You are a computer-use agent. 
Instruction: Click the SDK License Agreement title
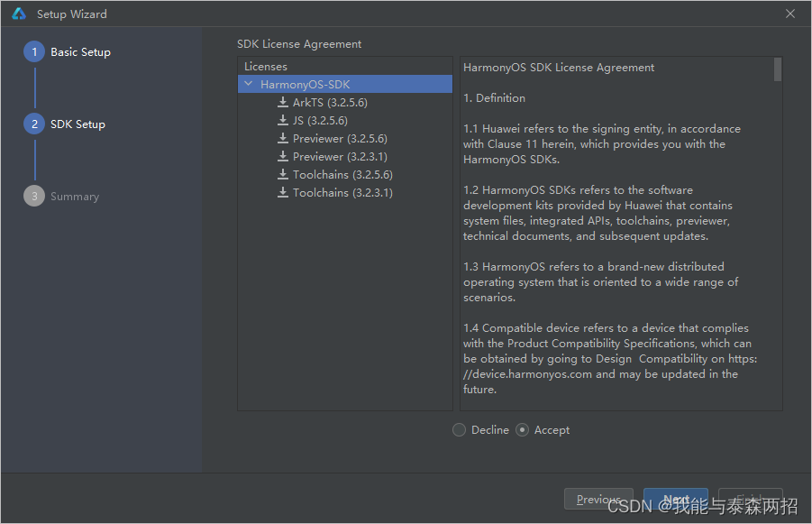tap(299, 44)
